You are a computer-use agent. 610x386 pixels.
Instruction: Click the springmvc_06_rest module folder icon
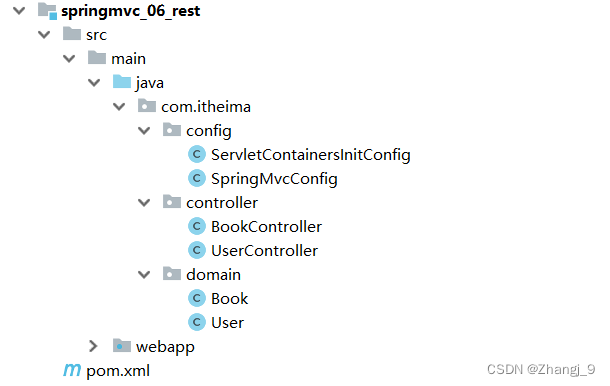click(x=47, y=11)
